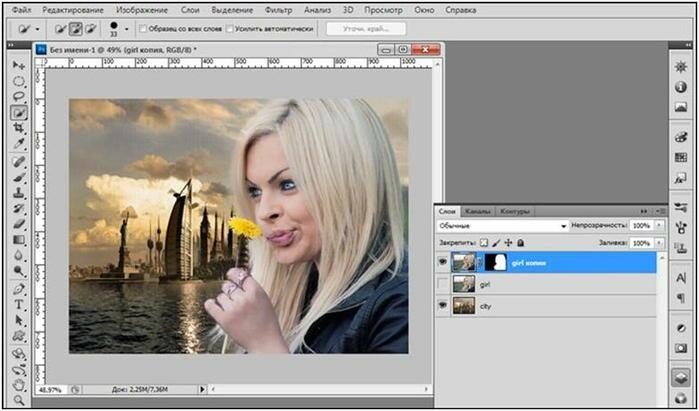
Task: Select the Custom Shape tool
Action: coord(19,336)
